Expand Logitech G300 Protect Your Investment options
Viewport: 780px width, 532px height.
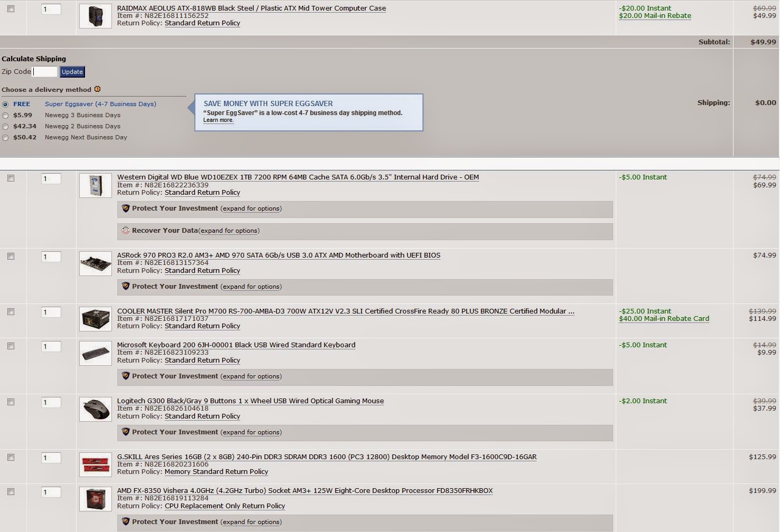click(251, 432)
